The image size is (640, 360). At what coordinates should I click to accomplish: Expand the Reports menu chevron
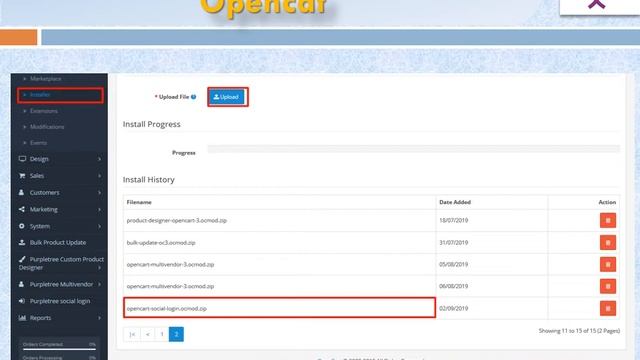click(99, 318)
